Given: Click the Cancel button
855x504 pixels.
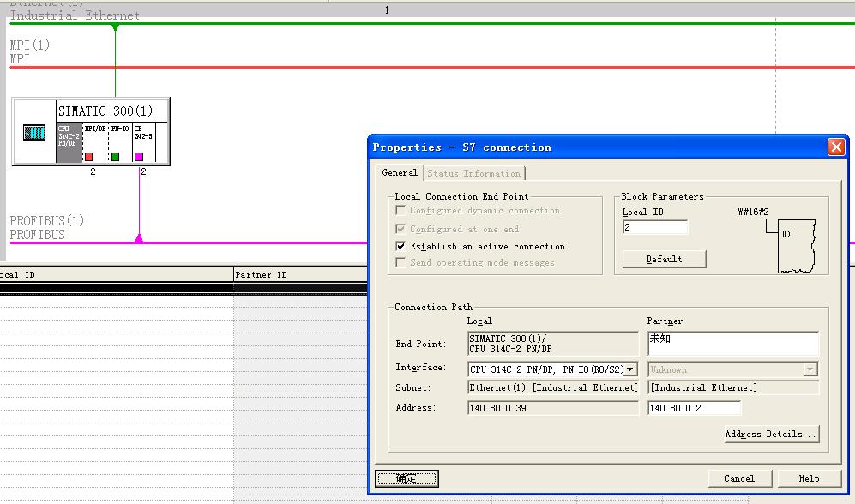Looking at the screenshot, I should (739, 478).
